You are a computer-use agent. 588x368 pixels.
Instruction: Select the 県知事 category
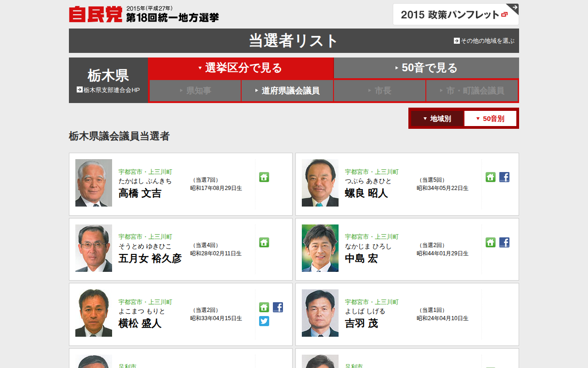click(x=195, y=91)
